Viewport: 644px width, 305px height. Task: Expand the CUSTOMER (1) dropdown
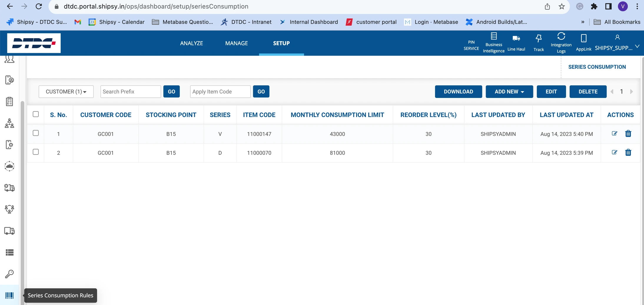pos(66,91)
